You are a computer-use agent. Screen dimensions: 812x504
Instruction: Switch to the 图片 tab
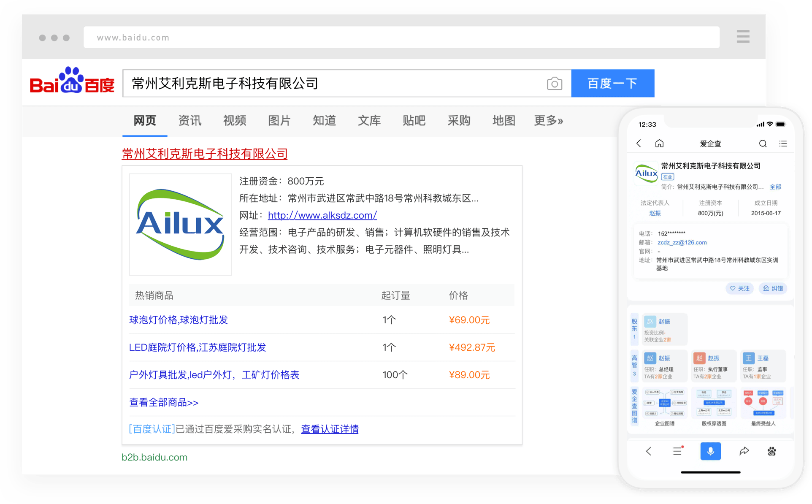tap(279, 121)
